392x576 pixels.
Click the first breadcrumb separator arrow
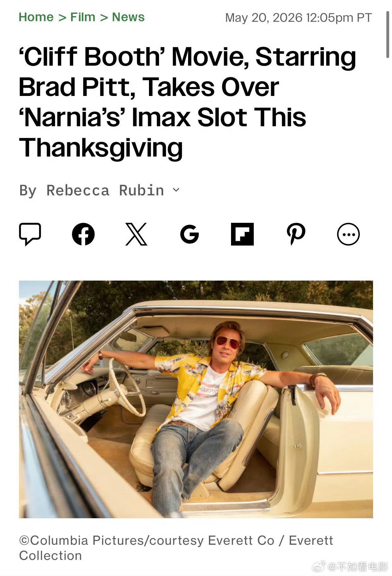62,18
